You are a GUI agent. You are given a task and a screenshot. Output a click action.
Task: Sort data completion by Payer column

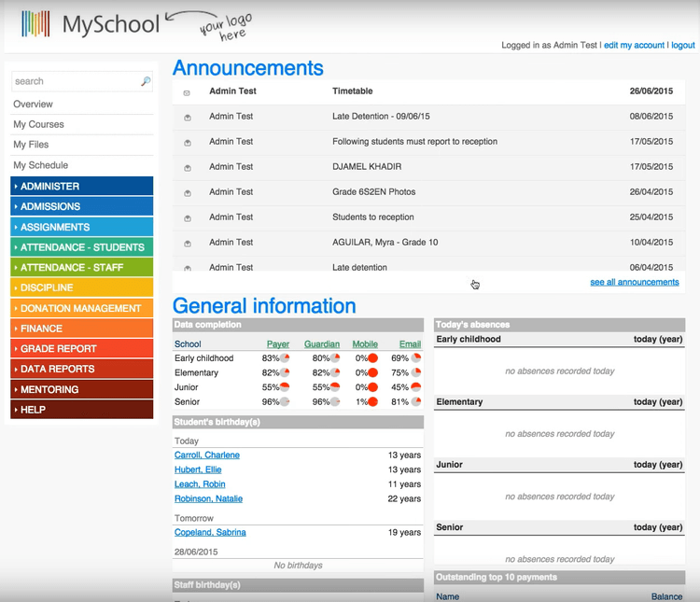(278, 343)
